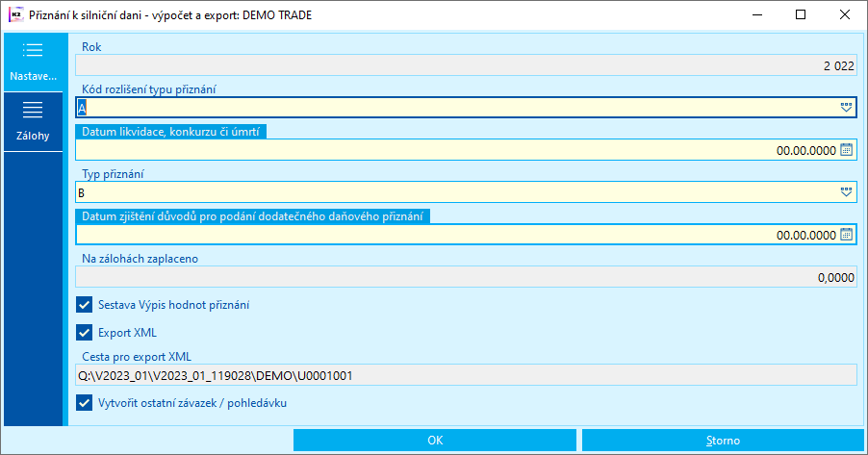Cancel with the Storno button
Image resolution: width=868 pixels, height=455 pixels.
click(x=723, y=441)
